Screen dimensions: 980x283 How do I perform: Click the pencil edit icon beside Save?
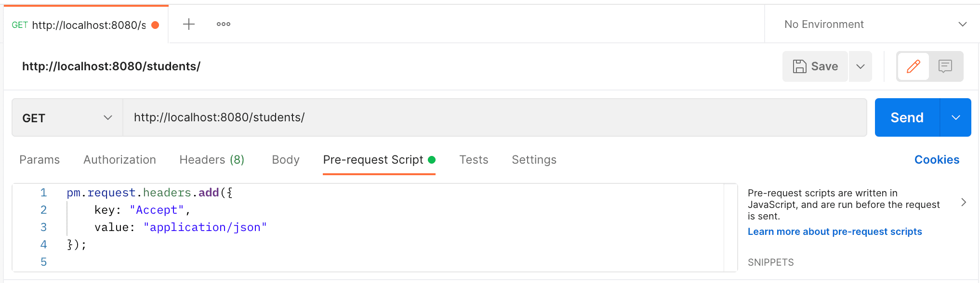point(914,66)
